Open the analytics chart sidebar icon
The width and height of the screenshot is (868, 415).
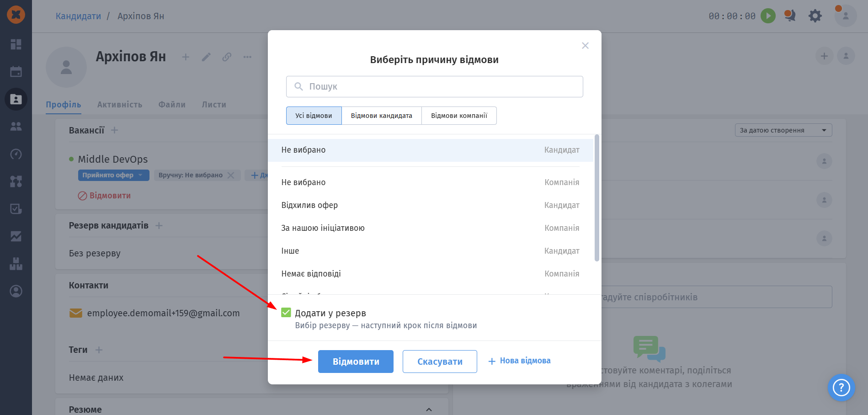tap(16, 236)
